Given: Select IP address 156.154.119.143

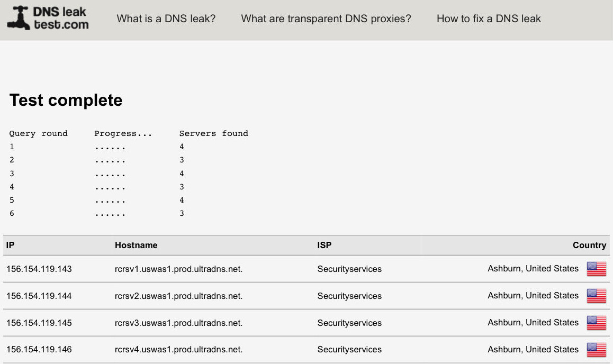Looking at the screenshot, I should [x=39, y=269].
